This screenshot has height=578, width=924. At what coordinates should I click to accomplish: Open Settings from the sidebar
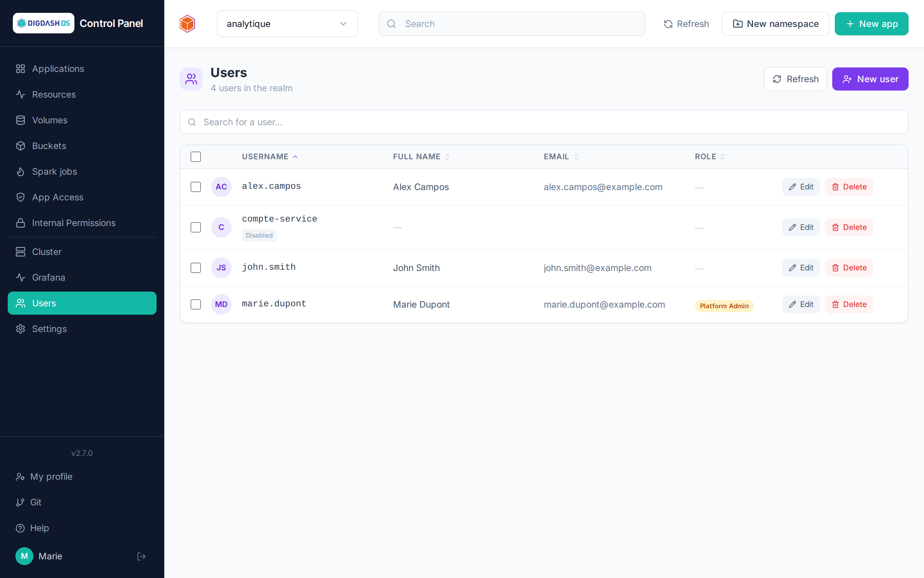pos(82,329)
